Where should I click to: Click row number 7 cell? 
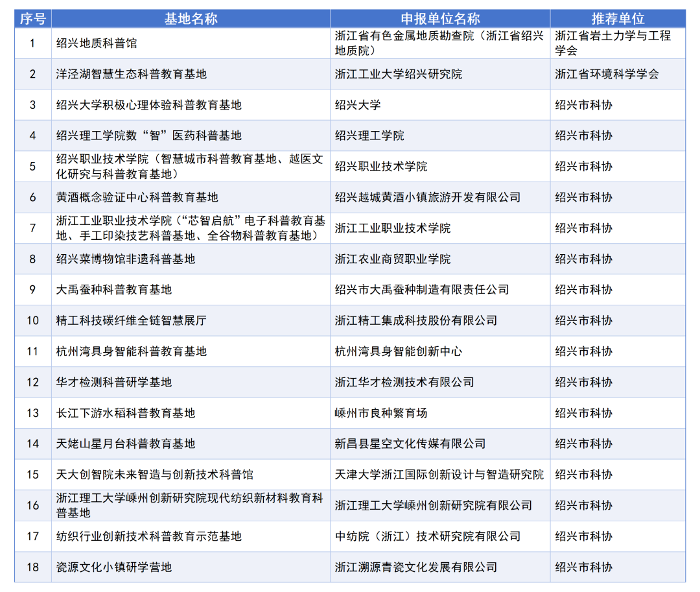coord(33,228)
